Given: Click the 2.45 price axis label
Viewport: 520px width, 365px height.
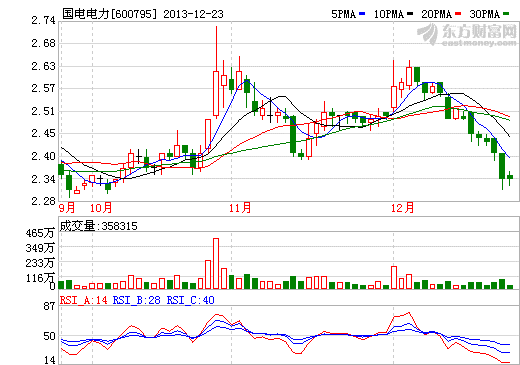Looking at the screenshot, I should click(43, 133).
